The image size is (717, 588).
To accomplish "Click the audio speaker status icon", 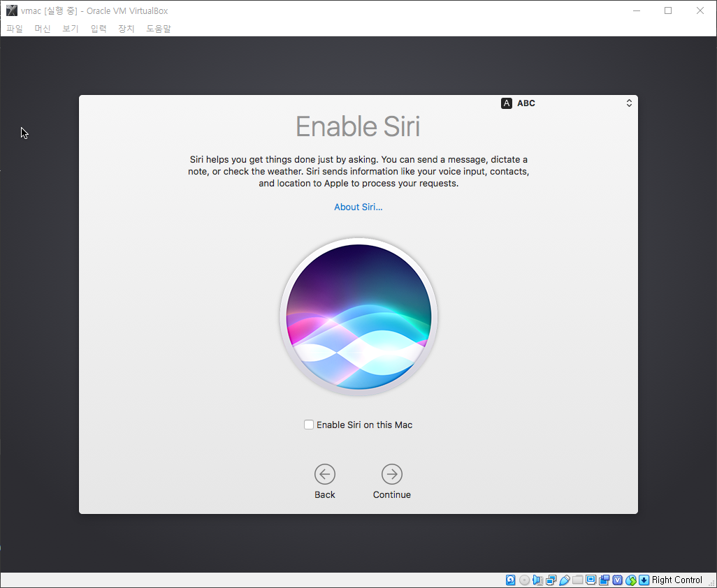I will point(538,580).
